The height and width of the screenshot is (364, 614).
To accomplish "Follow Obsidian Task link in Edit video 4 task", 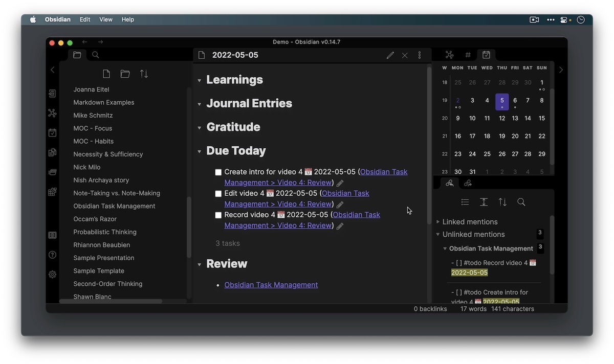I will (297, 199).
